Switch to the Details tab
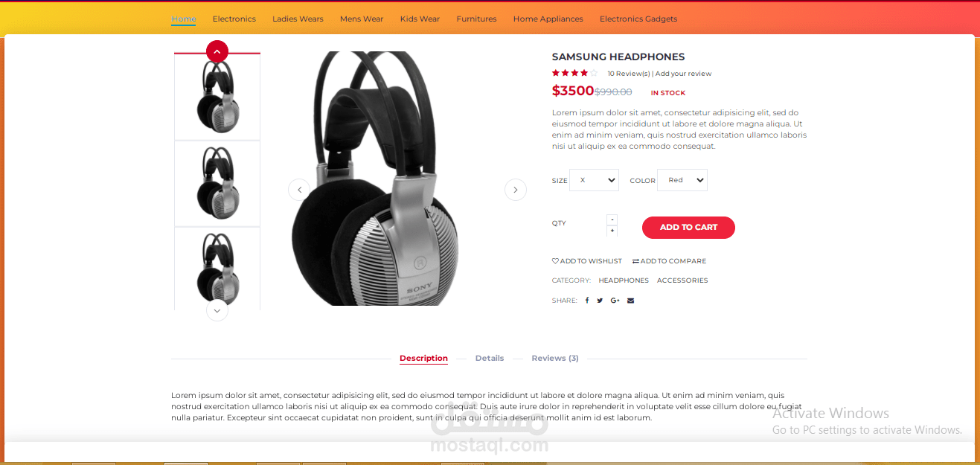 (x=490, y=359)
